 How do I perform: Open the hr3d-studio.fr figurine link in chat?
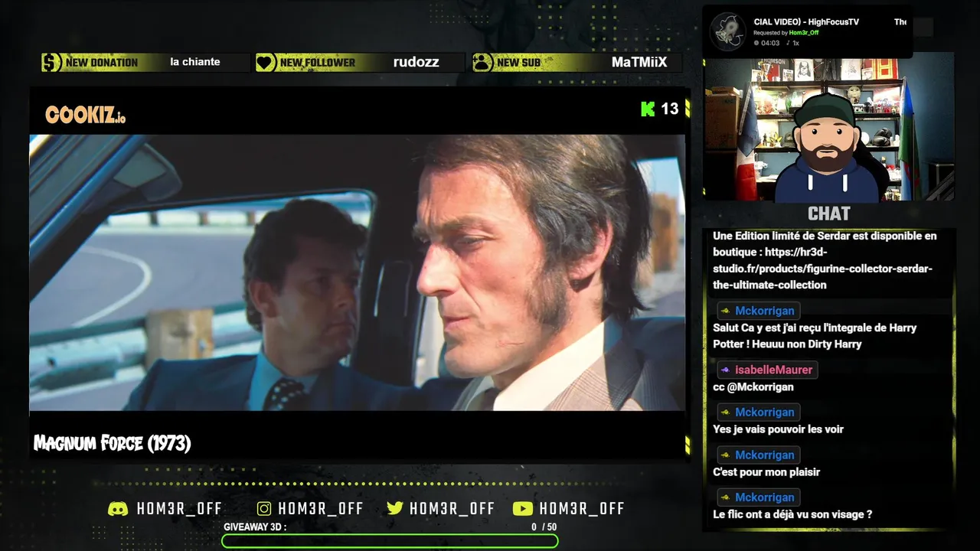(x=823, y=269)
